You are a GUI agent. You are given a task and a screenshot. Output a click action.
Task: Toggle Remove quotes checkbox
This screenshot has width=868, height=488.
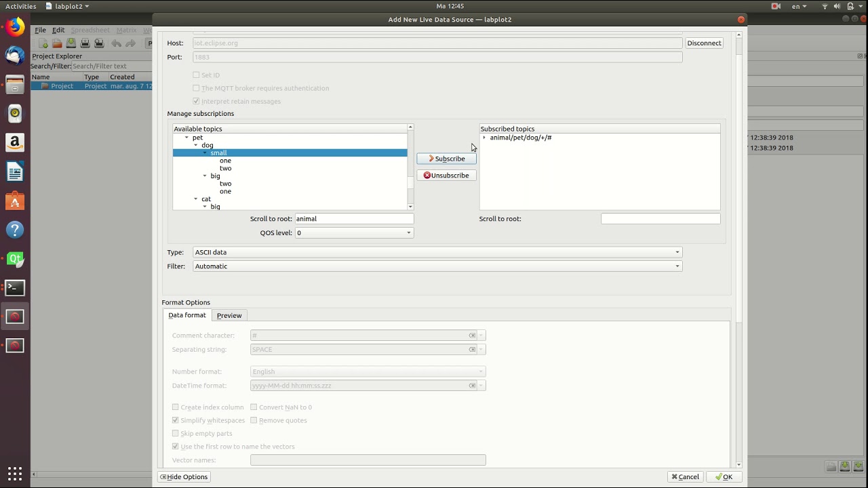pos(254,420)
